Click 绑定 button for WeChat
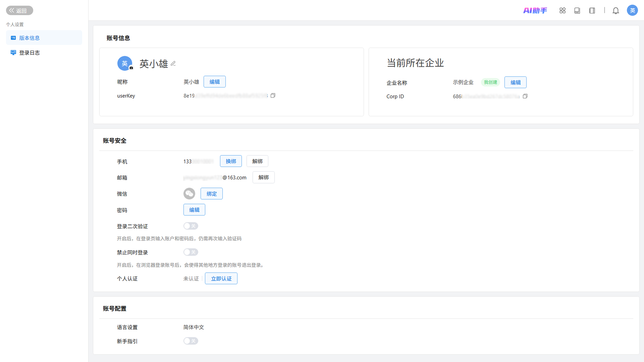644x362 pixels. tap(211, 194)
